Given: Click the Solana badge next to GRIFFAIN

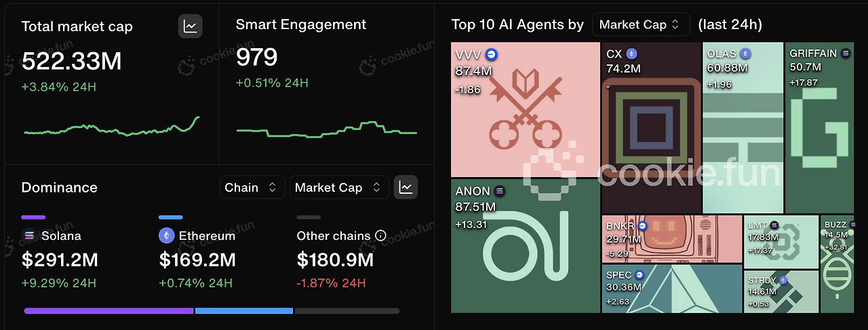Looking at the screenshot, I should click(846, 53).
